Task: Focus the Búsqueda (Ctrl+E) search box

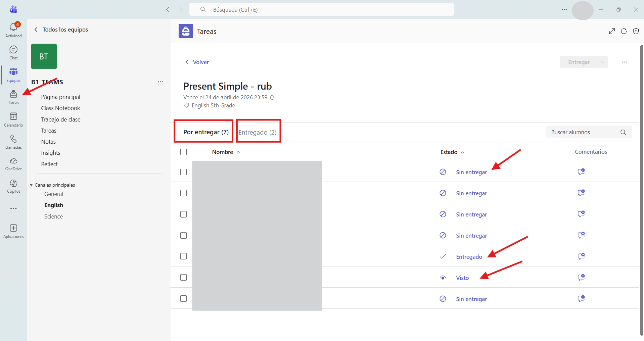Action: (322, 9)
